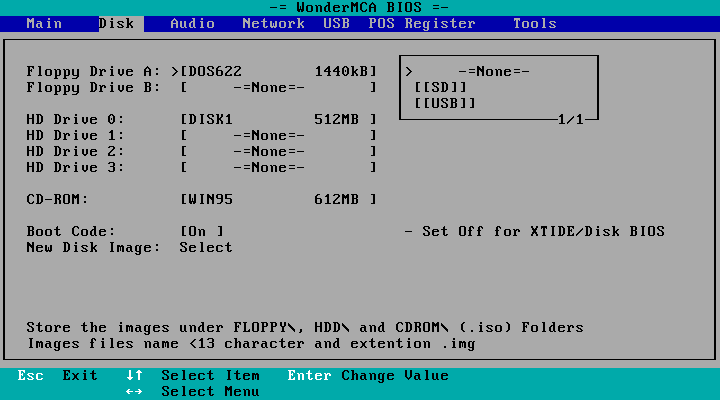Click the 'Store the images under' help line
Image resolution: width=720 pixels, height=400 pixels.
tap(305, 327)
